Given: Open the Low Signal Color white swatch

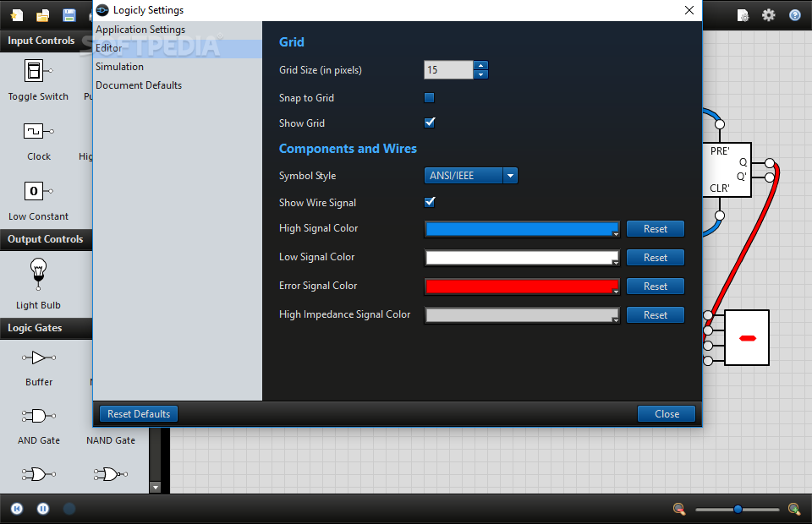Looking at the screenshot, I should click(x=522, y=258).
